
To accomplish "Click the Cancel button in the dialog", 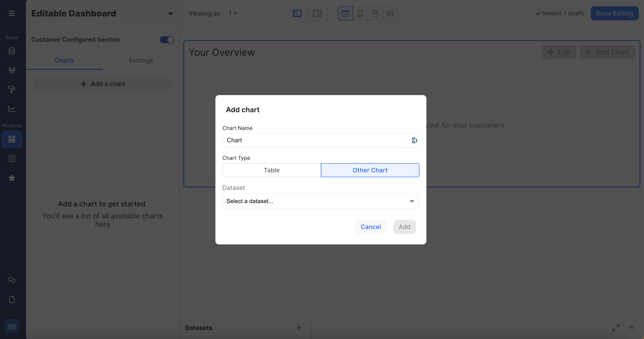I will [371, 227].
